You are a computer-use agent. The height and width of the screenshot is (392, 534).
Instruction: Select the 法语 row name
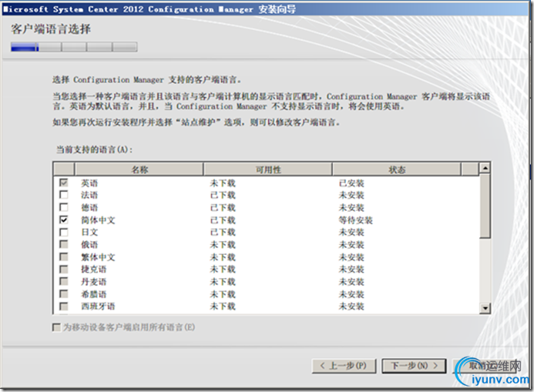[89, 196]
